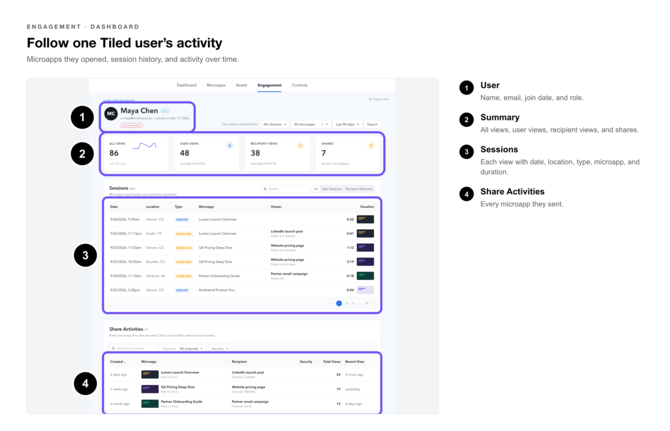Open thumbnail of the 0:18 duration session
Screen dimensions: 670x431
coord(365,276)
